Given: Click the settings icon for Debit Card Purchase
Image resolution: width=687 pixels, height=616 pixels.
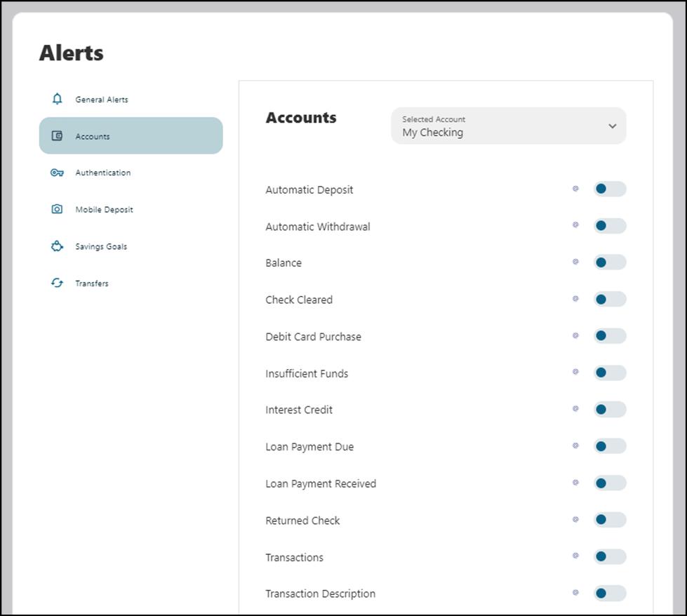Looking at the screenshot, I should 575,335.
